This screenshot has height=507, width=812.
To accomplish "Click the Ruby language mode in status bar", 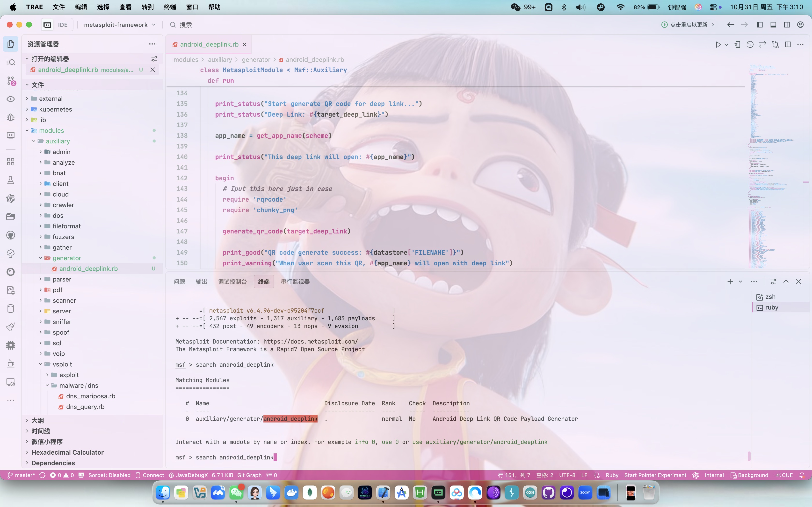I will [612, 475].
